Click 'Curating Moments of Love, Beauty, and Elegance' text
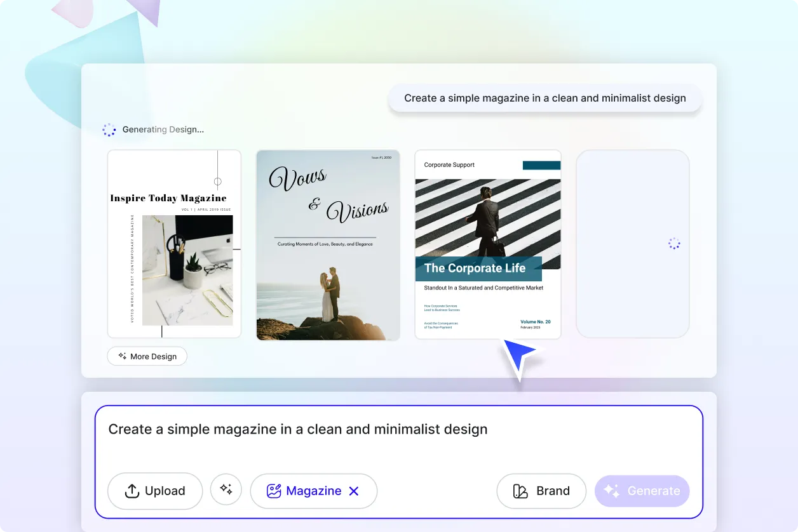Screen dimensions: 798x532 point(325,244)
